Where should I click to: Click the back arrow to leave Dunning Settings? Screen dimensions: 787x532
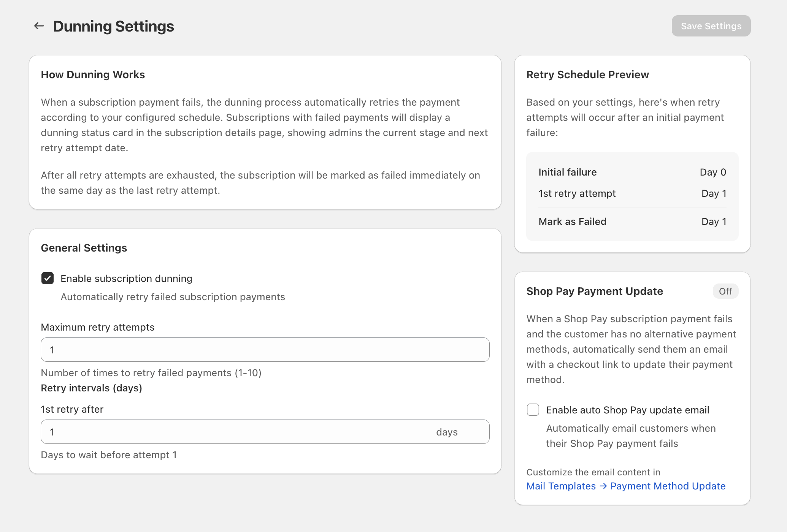(39, 26)
